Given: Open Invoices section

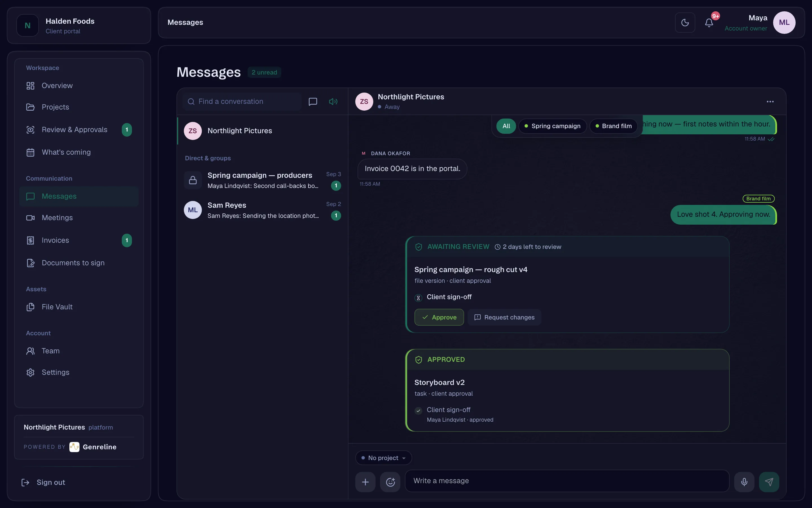Looking at the screenshot, I should pyautogui.click(x=79, y=240).
